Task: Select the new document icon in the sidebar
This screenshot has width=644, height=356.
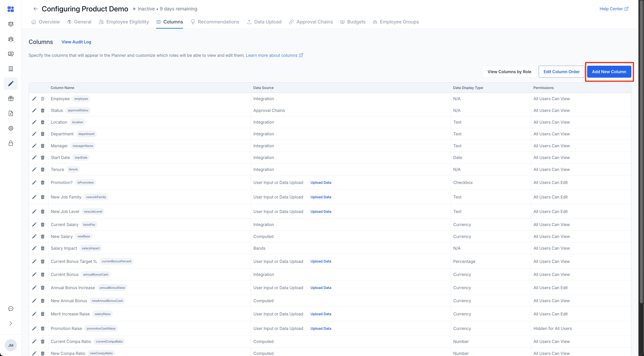Action: click(x=10, y=113)
